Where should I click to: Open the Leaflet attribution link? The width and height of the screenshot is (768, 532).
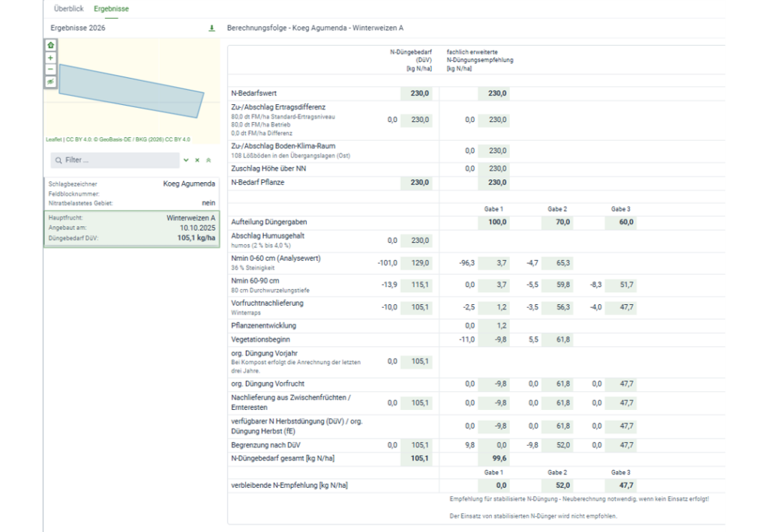53,139
